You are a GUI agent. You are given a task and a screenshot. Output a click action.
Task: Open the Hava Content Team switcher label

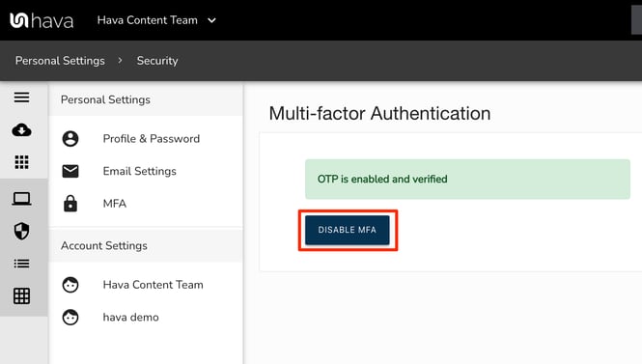pos(148,20)
